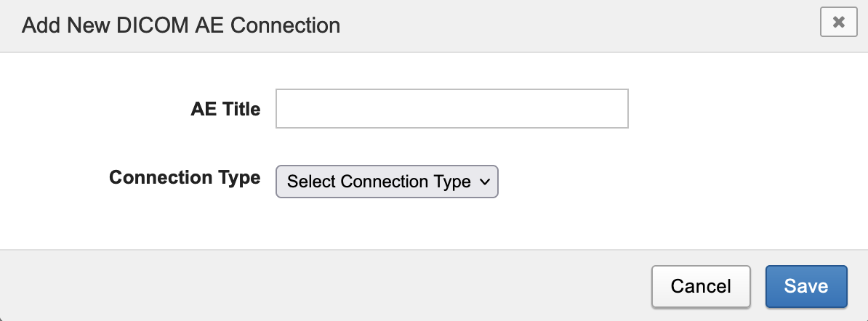This screenshot has height=321, width=868.
Task: Open the Select Connection Type dropdown
Action: (x=387, y=182)
